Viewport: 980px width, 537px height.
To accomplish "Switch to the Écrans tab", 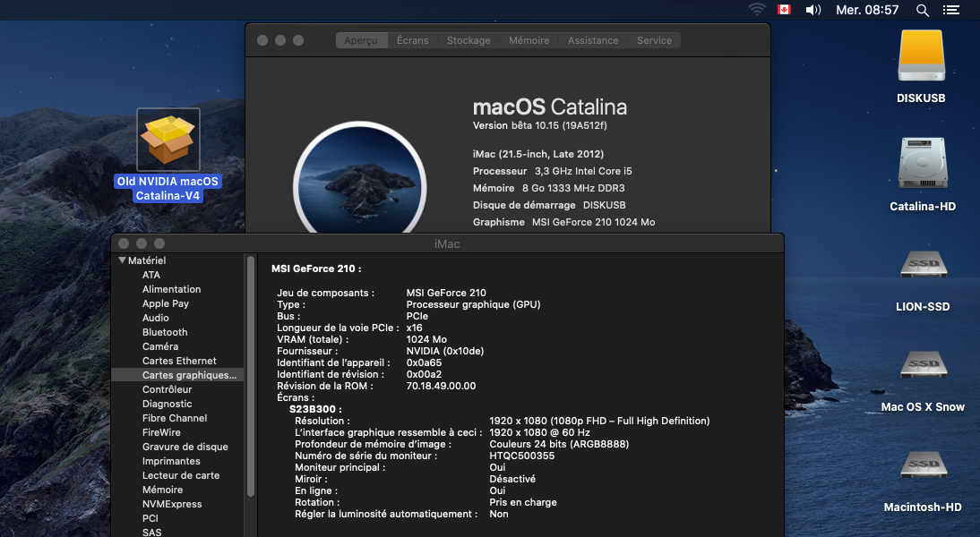I will pyautogui.click(x=412, y=40).
